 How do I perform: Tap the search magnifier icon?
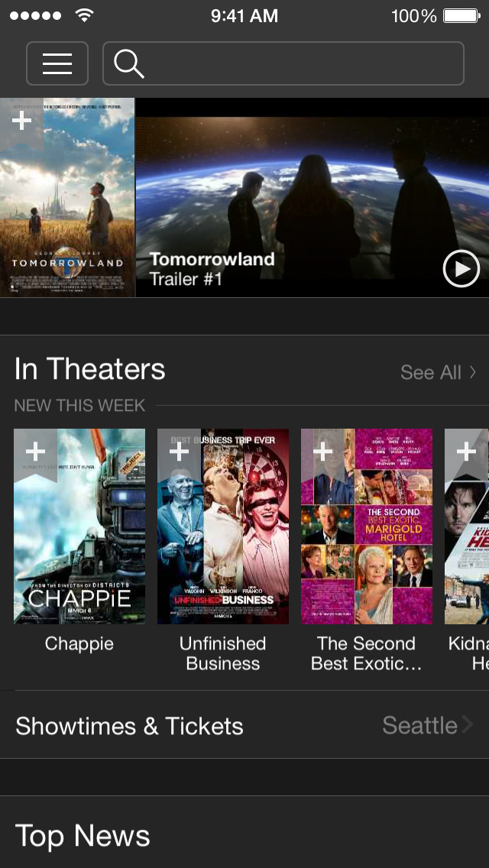(129, 63)
